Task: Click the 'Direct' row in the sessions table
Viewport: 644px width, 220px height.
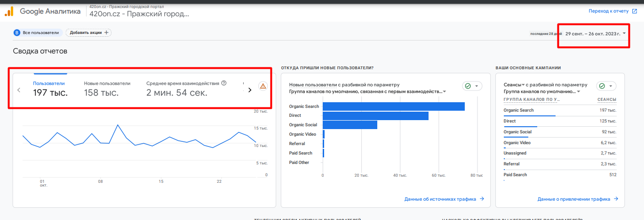Action: click(560, 121)
